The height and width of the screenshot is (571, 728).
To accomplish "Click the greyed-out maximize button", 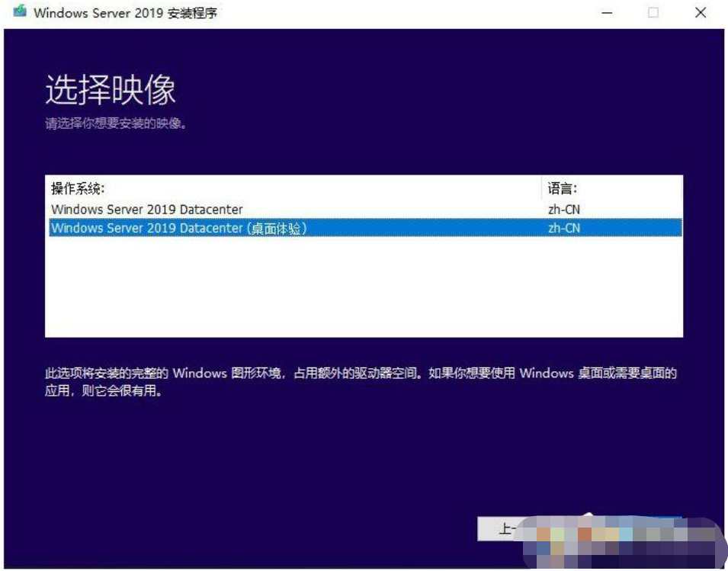I will point(653,13).
